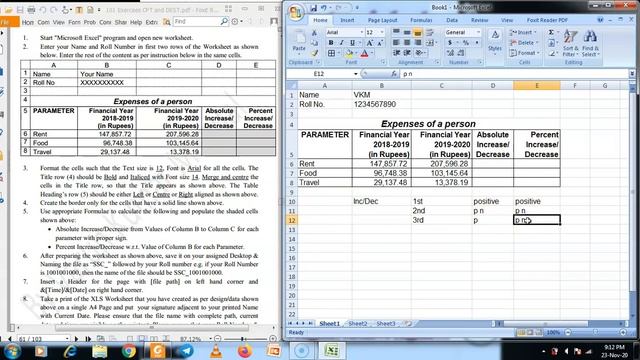Open the Foxit Reader PDF tab
Viewport: 640px width, 360px height.
pos(547,20)
